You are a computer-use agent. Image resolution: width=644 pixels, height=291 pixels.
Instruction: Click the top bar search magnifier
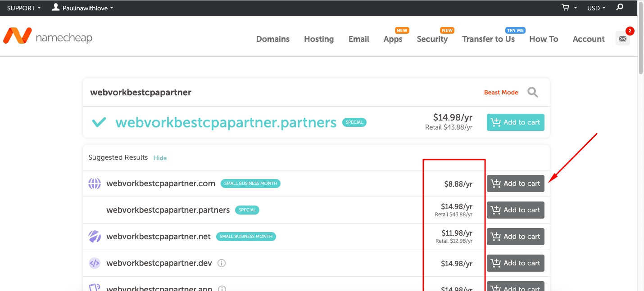620,7
